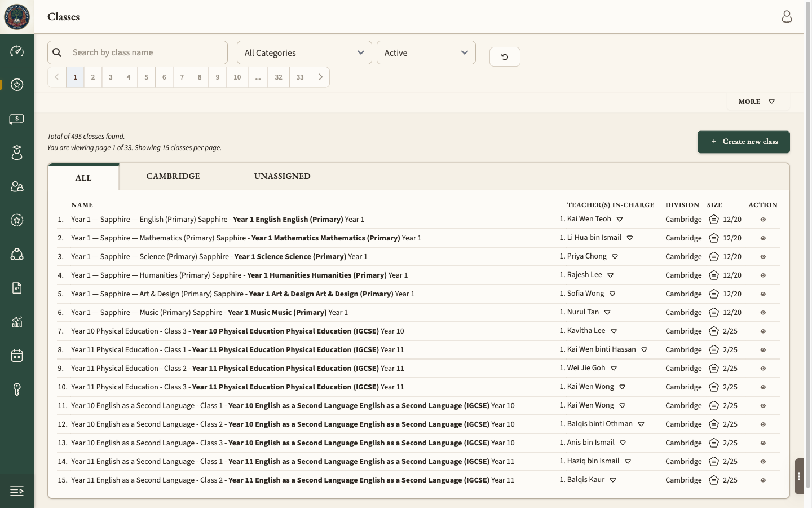Click the three-dot vertical handle
The width and height of the screenshot is (812, 508).
click(799, 476)
